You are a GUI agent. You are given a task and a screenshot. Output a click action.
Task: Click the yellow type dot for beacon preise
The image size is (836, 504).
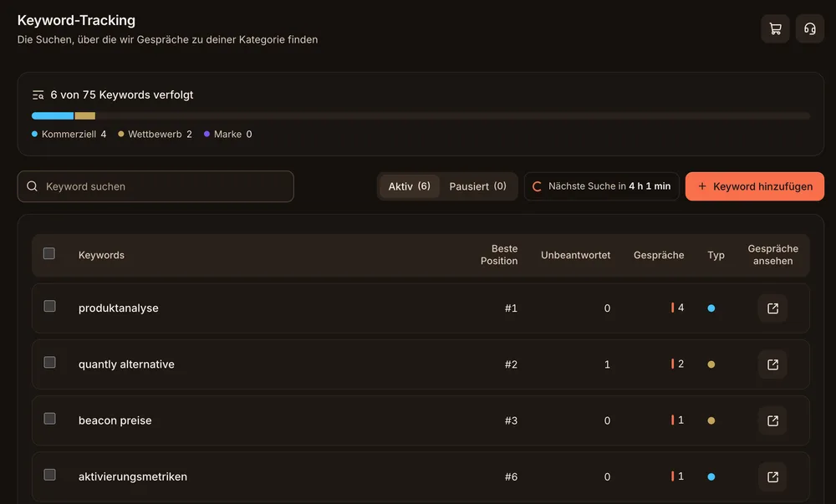[711, 420]
